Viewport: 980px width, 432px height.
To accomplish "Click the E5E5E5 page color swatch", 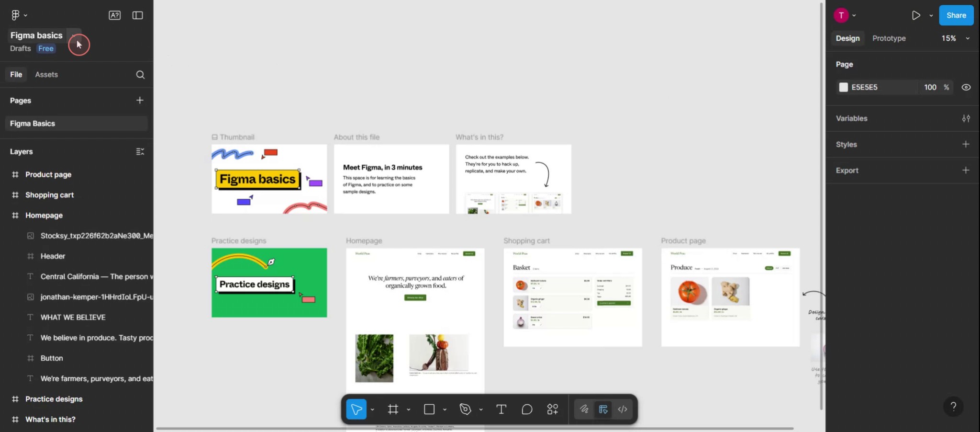I will click(x=843, y=87).
